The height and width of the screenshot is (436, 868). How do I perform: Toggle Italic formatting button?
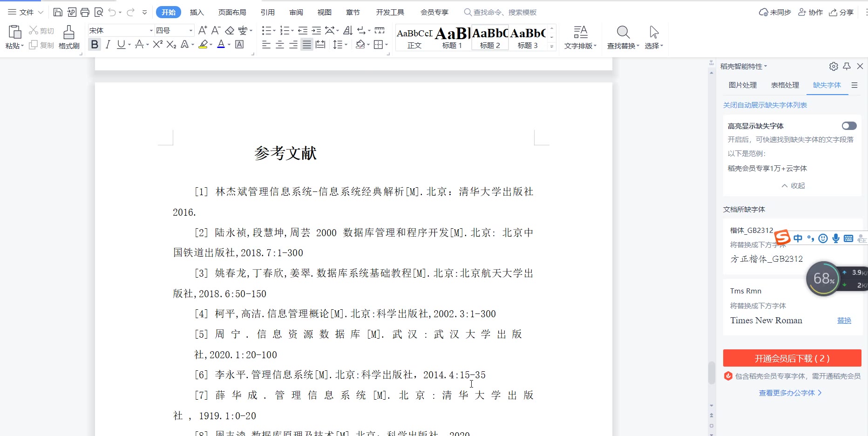[x=108, y=45]
